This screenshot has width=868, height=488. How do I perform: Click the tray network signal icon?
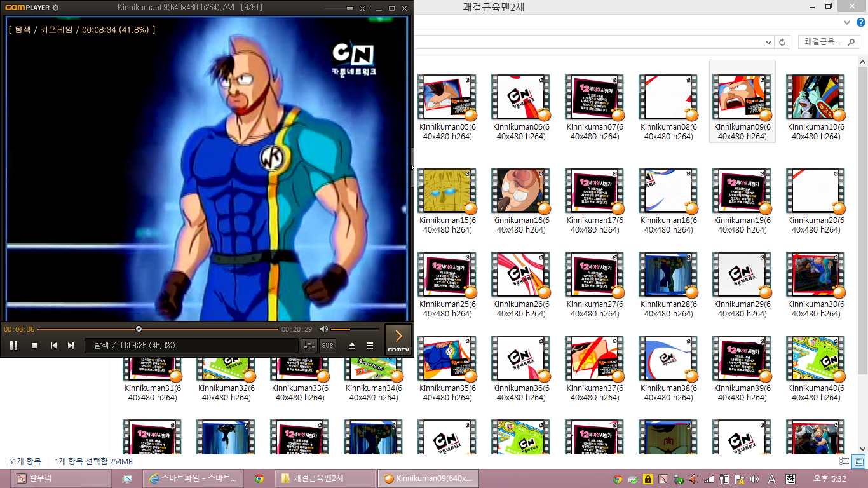[x=709, y=479]
